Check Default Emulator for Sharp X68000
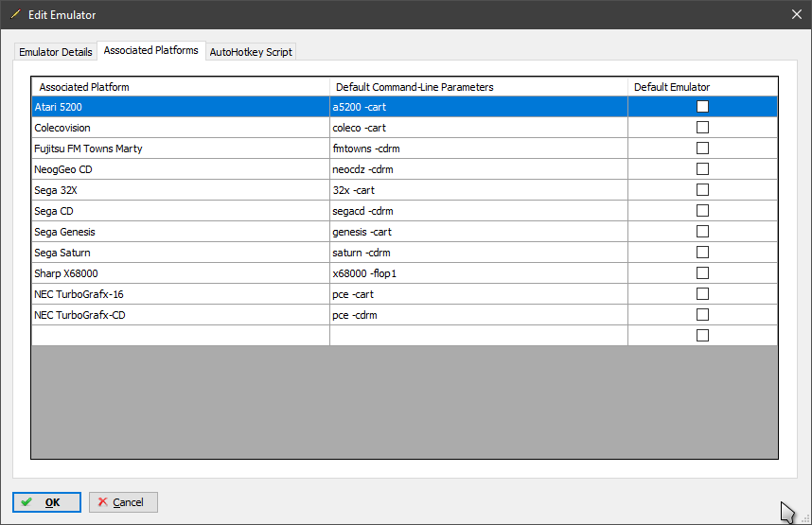The image size is (812, 525). (703, 272)
